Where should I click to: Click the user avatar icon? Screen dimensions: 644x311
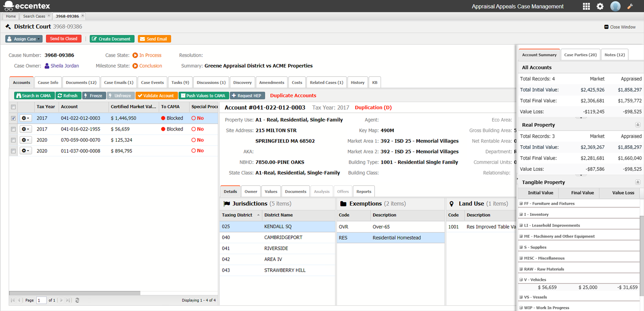(x=615, y=6)
